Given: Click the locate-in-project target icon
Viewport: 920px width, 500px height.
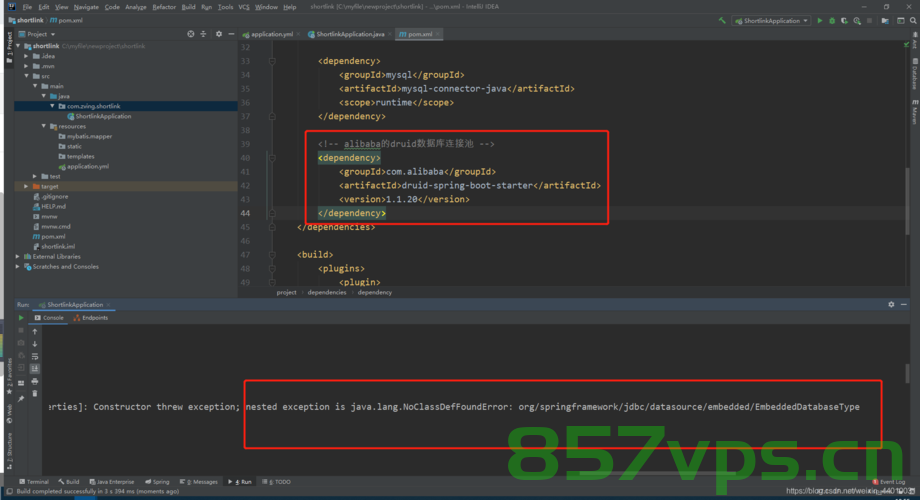Looking at the screenshot, I should [x=191, y=34].
